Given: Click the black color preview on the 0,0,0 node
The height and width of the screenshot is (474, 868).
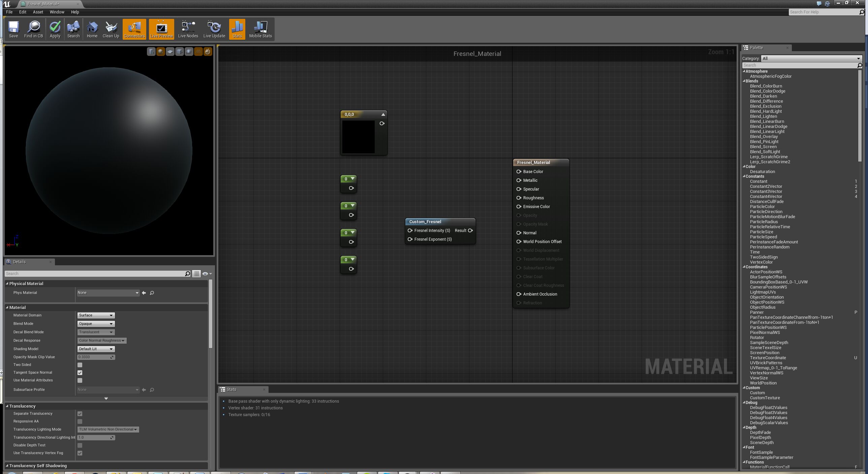Looking at the screenshot, I should click(358, 137).
